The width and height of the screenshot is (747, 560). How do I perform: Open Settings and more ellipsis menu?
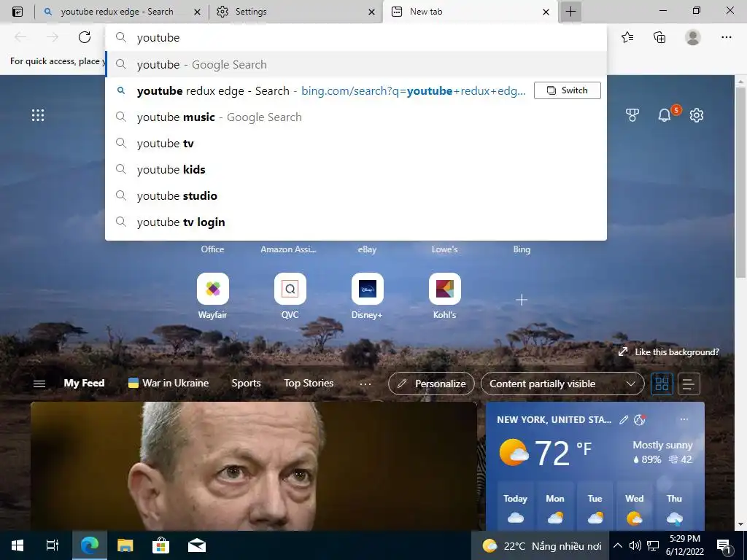[726, 37]
